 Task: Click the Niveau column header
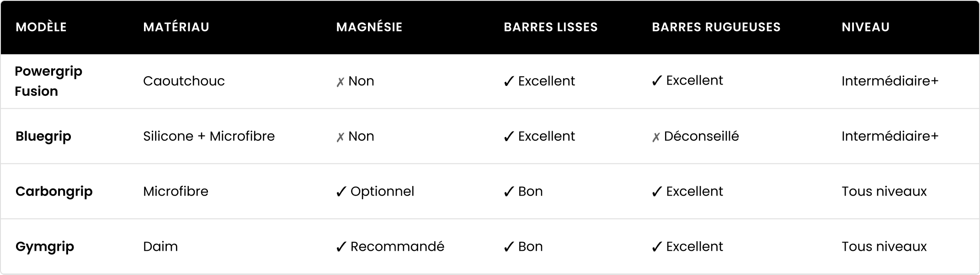[865, 27]
